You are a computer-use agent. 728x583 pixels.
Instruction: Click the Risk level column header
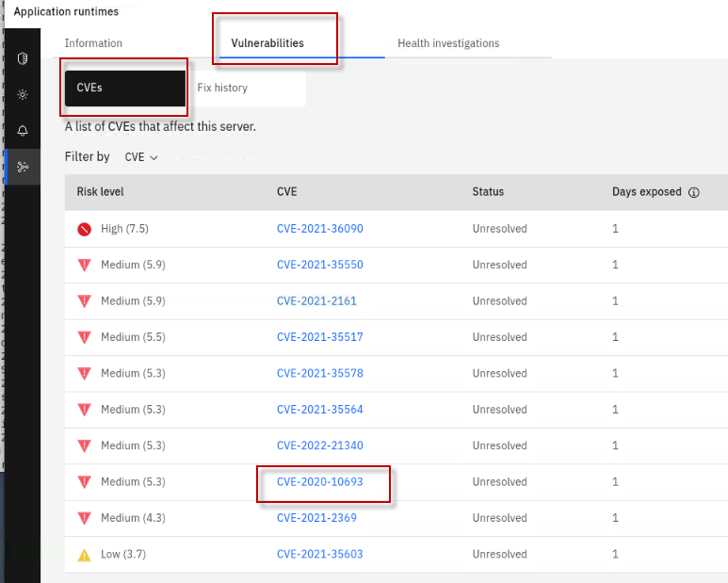(101, 192)
